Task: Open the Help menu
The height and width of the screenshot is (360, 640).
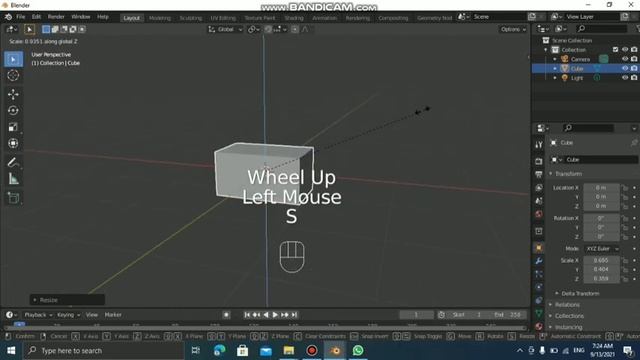Action: click(103, 17)
